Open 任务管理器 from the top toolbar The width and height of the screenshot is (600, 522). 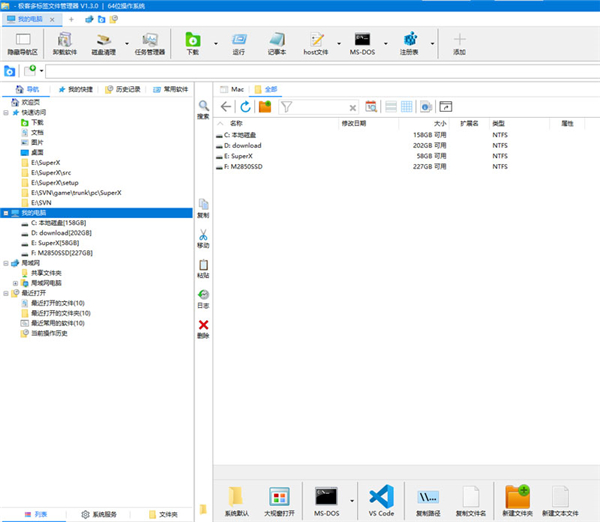tap(148, 42)
